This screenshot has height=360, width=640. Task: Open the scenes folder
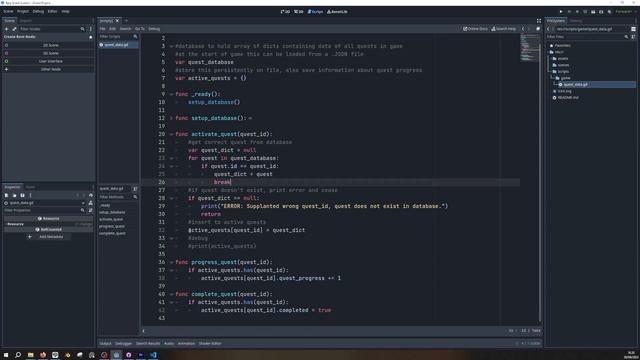click(563, 65)
